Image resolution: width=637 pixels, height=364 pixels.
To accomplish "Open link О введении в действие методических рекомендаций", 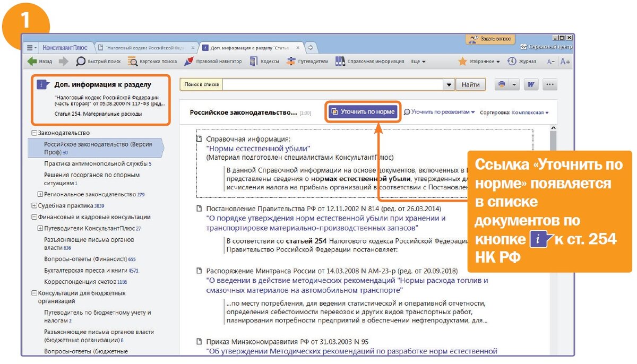I will [x=347, y=285].
